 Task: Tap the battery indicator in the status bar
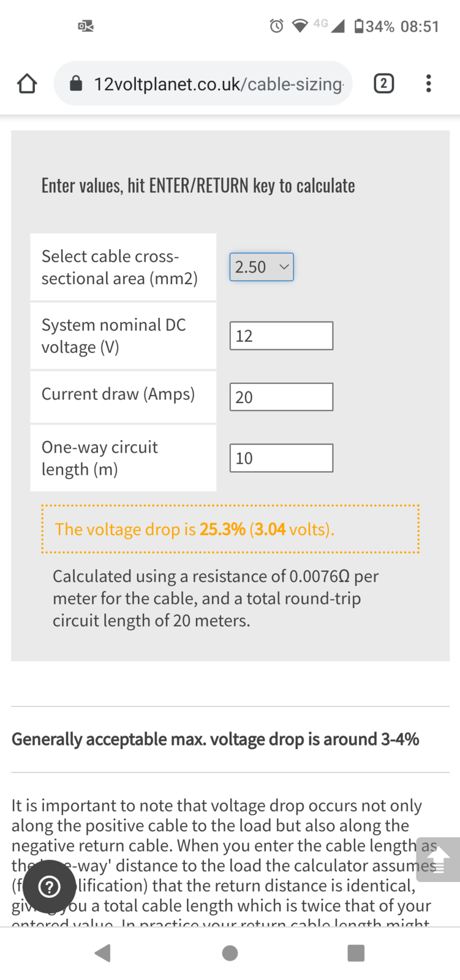(x=359, y=26)
